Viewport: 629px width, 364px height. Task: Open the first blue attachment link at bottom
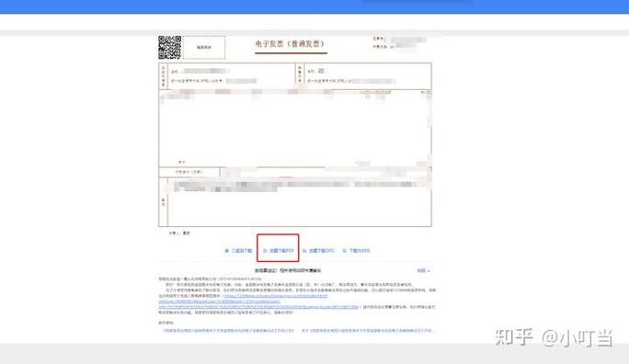pyautogui.click(x=228, y=331)
